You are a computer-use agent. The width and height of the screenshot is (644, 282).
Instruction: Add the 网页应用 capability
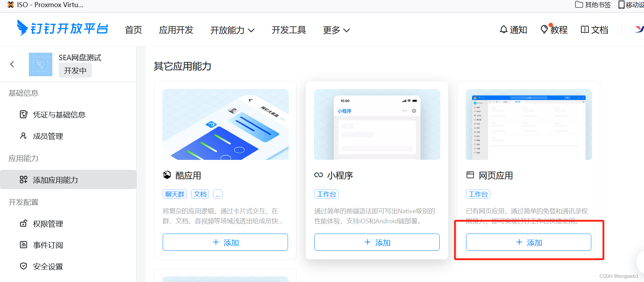pyautogui.click(x=529, y=242)
